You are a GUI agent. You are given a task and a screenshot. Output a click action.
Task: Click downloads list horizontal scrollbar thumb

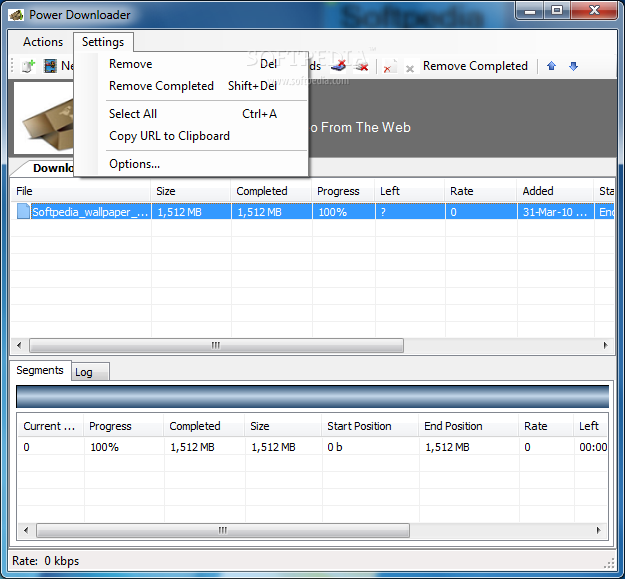click(216, 345)
